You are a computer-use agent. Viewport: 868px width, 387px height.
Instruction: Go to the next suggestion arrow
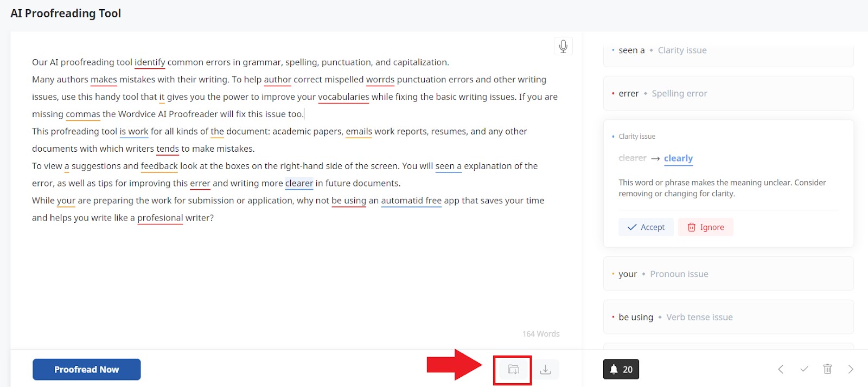point(851,369)
